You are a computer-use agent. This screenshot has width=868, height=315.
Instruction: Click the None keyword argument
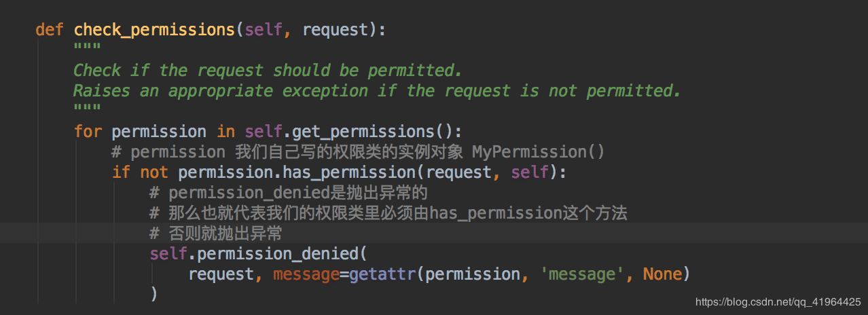[662, 274]
